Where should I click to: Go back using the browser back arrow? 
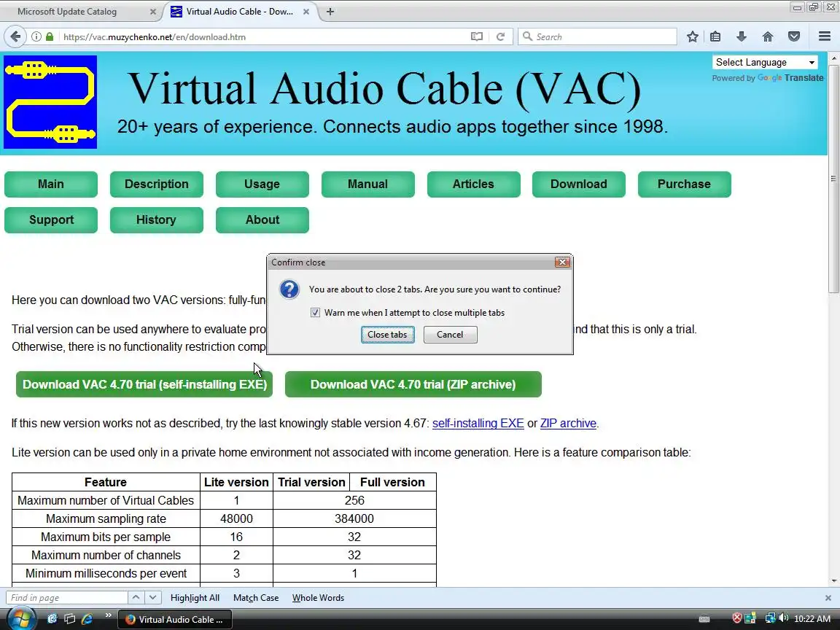tap(15, 36)
